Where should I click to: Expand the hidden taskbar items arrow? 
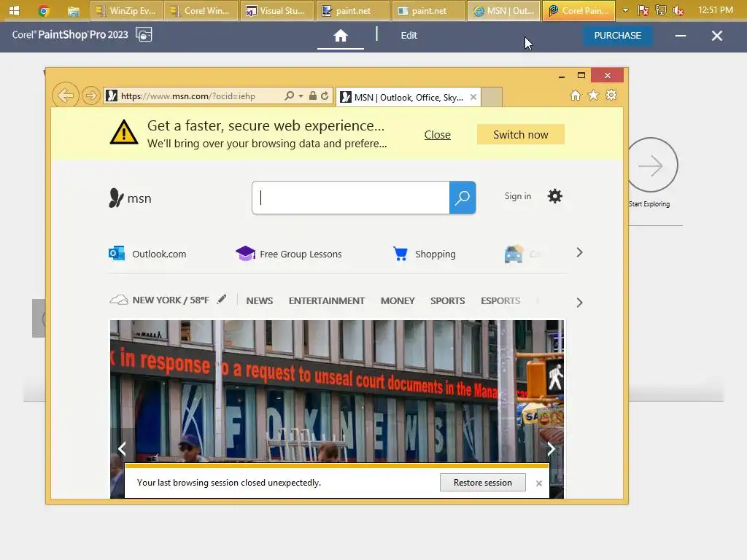point(625,10)
